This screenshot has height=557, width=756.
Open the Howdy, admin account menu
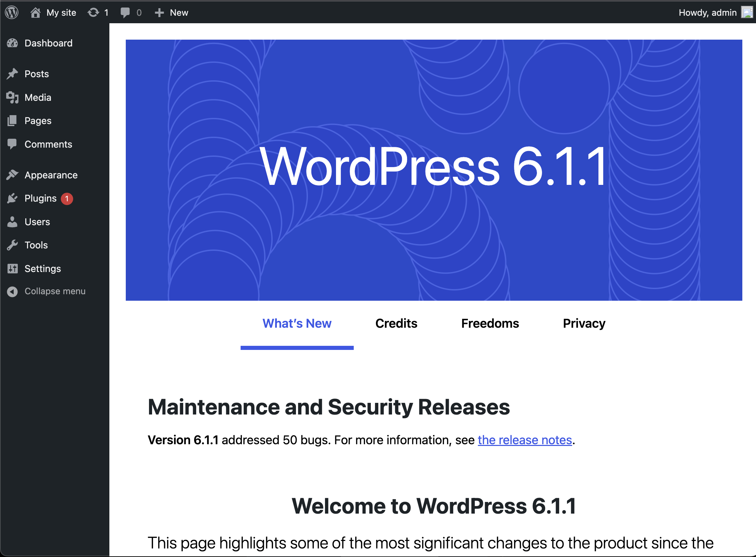707,12
